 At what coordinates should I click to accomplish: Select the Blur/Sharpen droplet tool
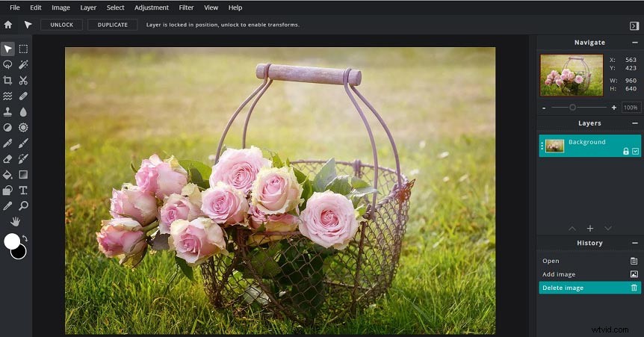(x=23, y=112)
